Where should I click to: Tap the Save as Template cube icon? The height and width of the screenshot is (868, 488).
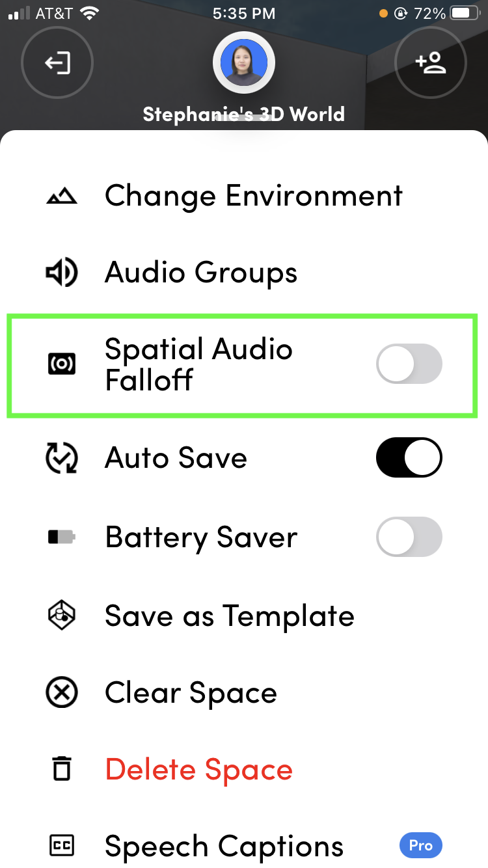[62, 616]
